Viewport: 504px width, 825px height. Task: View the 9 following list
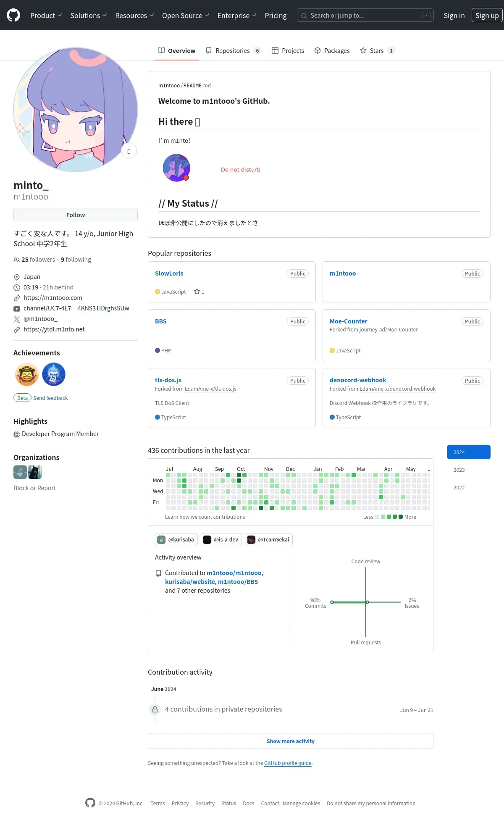pyautogui.click(x=76, y=260)
